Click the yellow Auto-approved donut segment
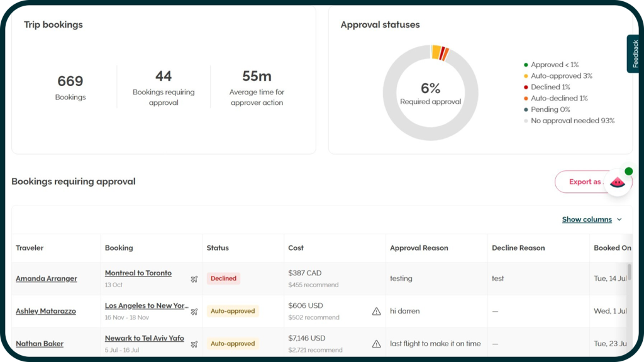This screenshot has height=362, width=644. coord(436,53)
